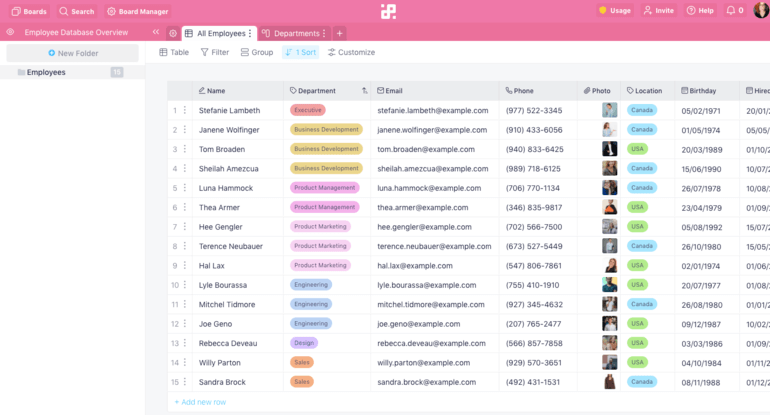Open the 1 Sort settings

point(301,52)
